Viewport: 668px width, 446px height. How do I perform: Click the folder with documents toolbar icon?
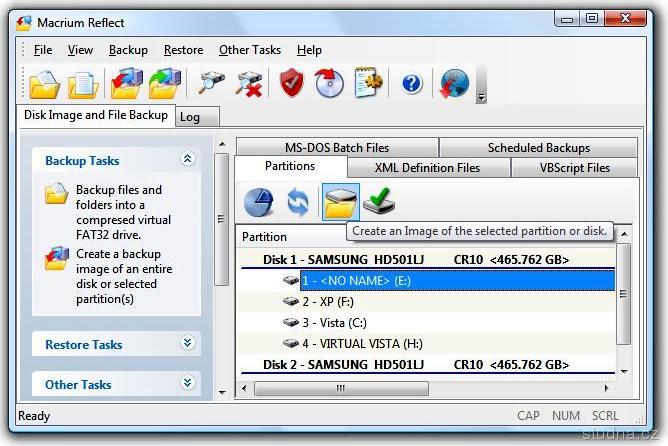(83, 85)
